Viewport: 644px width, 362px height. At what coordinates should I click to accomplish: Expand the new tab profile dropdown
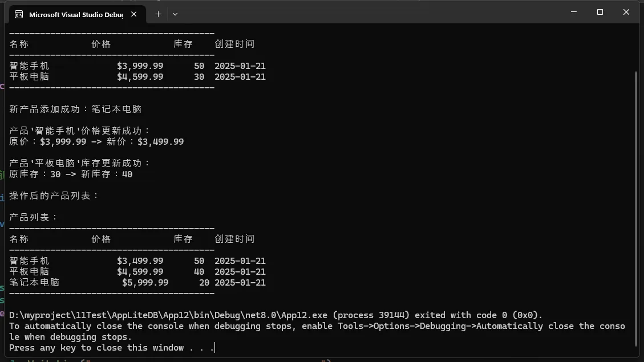pyautogui.click(x=175, y=14)
